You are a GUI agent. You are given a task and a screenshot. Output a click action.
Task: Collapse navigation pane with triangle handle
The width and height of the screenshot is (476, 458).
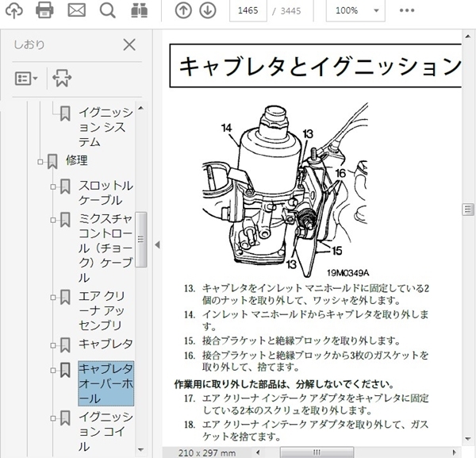pyautogui.click(x=157, y=244)
